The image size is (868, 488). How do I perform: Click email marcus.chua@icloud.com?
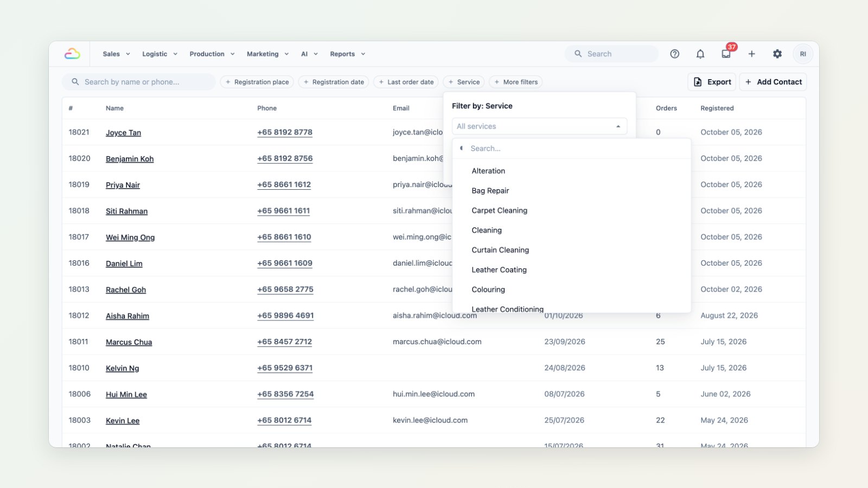[437, 342]
